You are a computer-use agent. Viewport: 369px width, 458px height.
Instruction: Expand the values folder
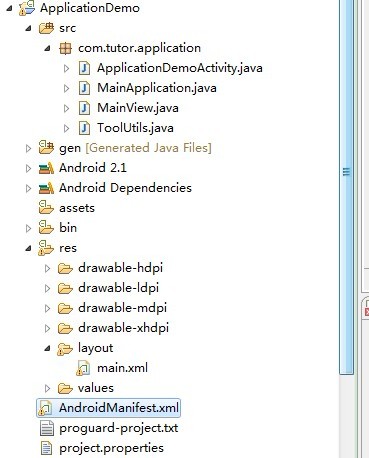click(x=47, y=388)
